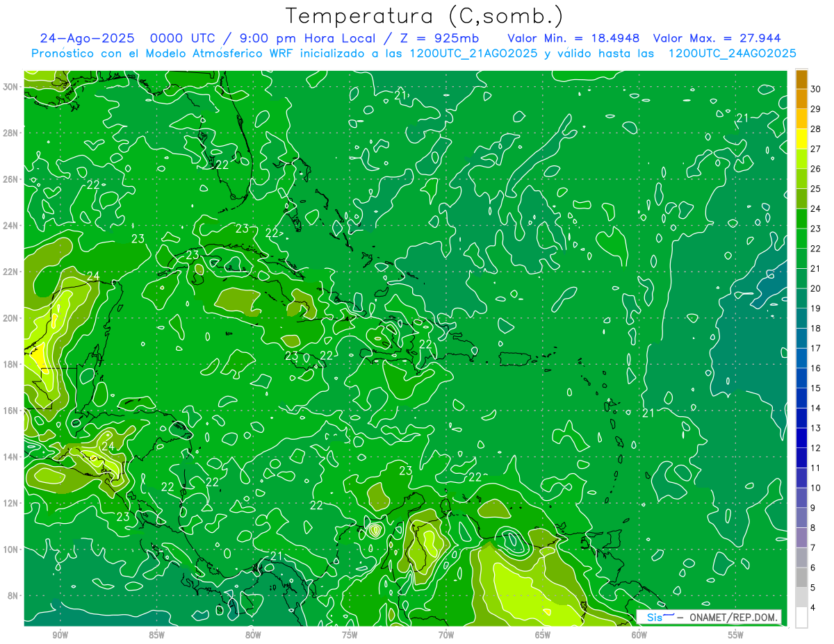Click the title "Temperatura (C,somb.)"
This screenshot has height=644, width=834.
pyautogui.click(x=425, y=16)
